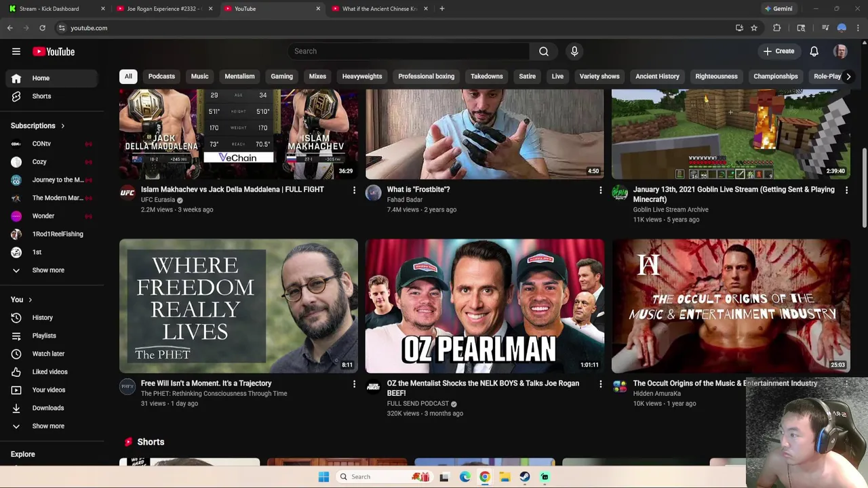Click the search magnifier button

[x=544, y=52]
